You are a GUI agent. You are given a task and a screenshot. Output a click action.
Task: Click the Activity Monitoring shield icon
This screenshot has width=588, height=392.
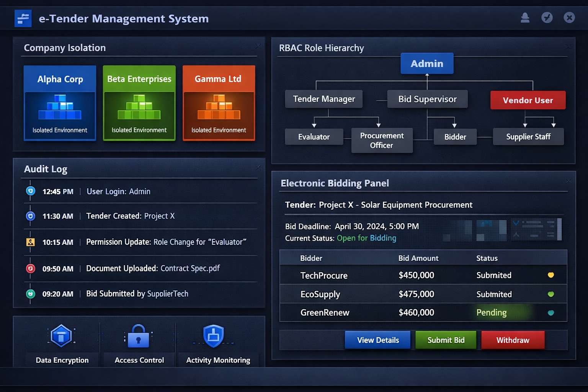point(213,336)
